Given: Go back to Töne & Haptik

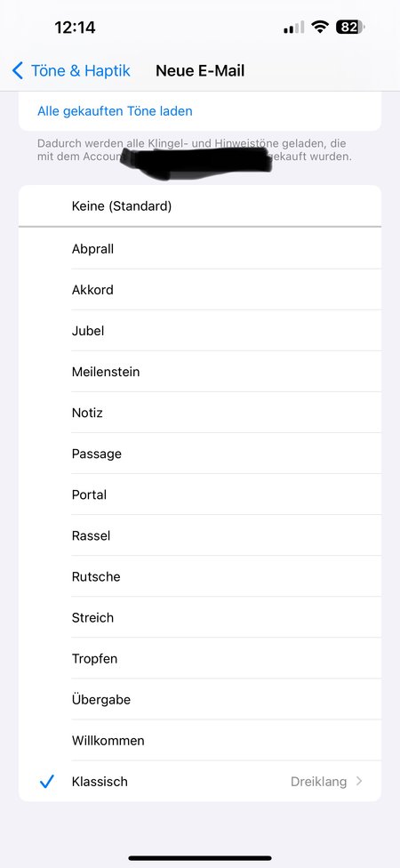Looking at the screenshot, I should pyautogui.click(x=71, y=71).
